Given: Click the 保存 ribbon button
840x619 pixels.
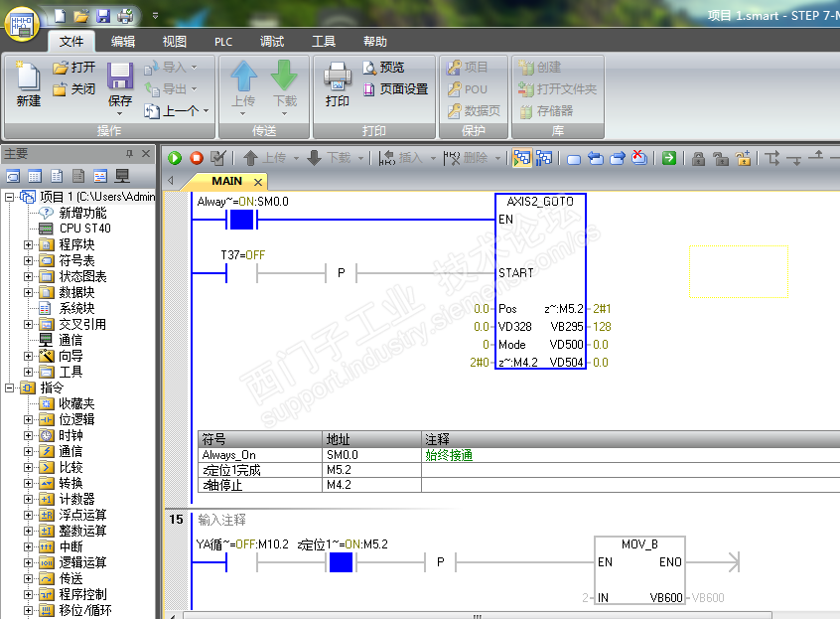Looking at the screenshot, I should (x=120, y=88).
